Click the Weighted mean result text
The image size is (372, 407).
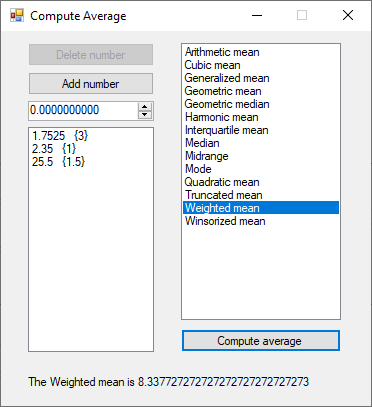[169, 382]
